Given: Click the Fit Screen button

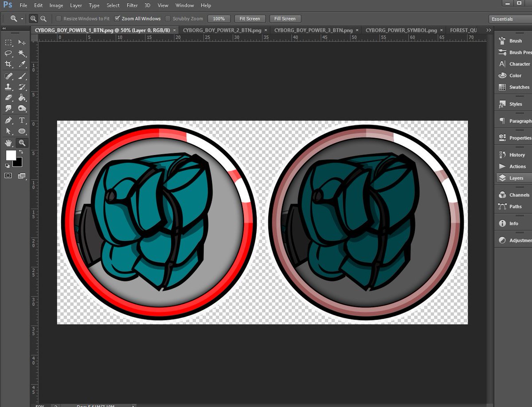Looking at the screenshot, I should click(x=250, y=19).
